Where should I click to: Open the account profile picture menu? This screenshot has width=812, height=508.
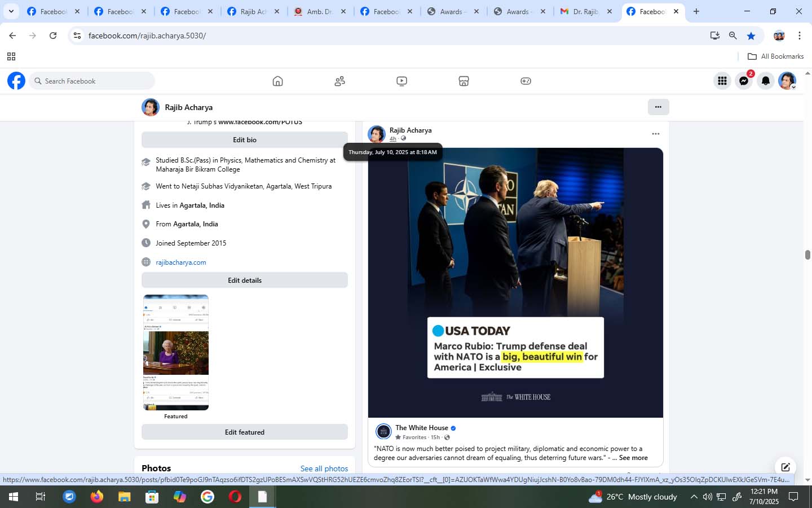click(787, 81)
